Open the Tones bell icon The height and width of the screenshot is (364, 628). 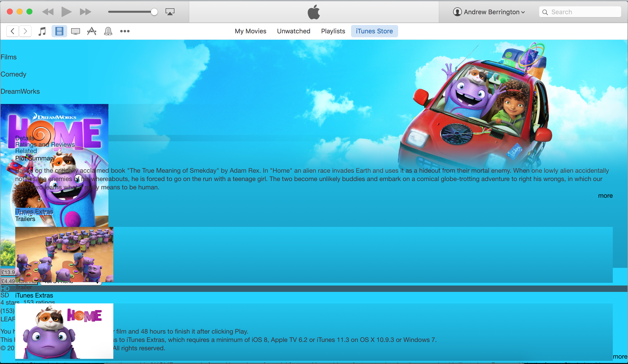(x=108, y=31)
